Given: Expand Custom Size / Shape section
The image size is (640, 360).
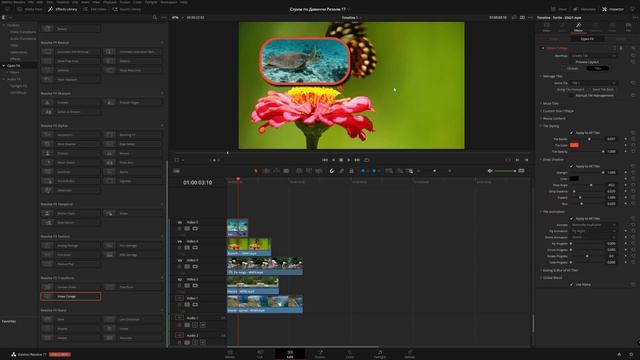Looking at the screenshot, I should click(557, 111).
